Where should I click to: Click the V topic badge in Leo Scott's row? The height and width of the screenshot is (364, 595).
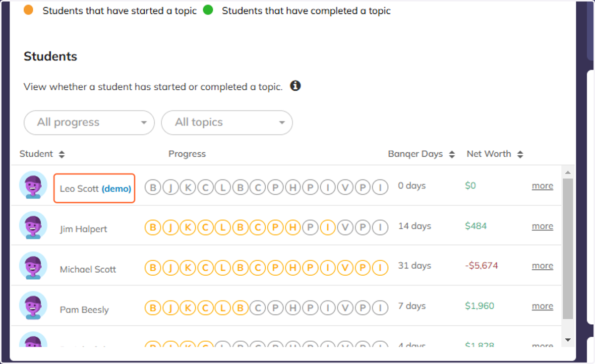tap(345, 187)
